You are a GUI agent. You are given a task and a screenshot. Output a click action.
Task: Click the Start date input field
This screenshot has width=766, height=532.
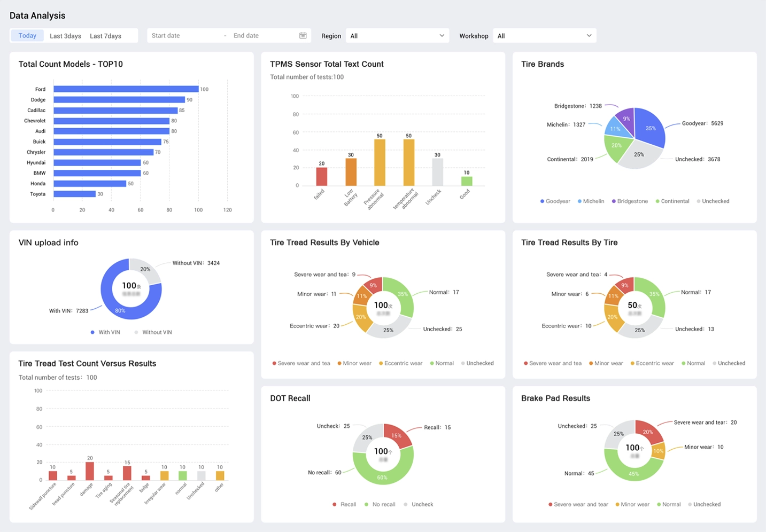(182, 36)
